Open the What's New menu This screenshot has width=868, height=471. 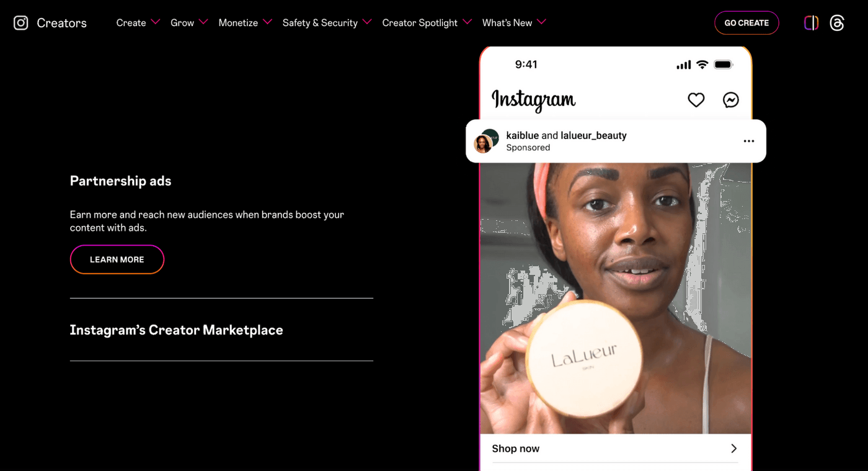514,23
